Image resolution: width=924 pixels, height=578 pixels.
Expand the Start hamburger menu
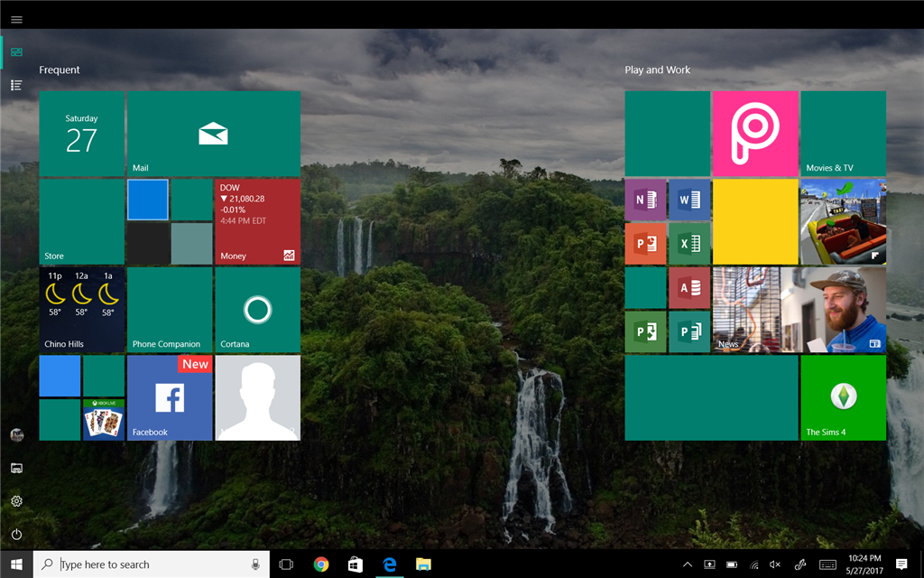coord(16,20)
